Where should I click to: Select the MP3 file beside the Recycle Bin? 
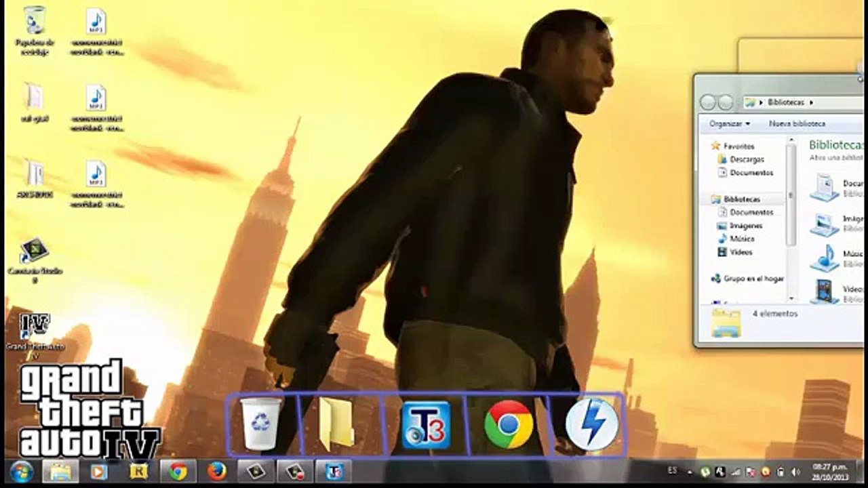[x=96, y=32]
